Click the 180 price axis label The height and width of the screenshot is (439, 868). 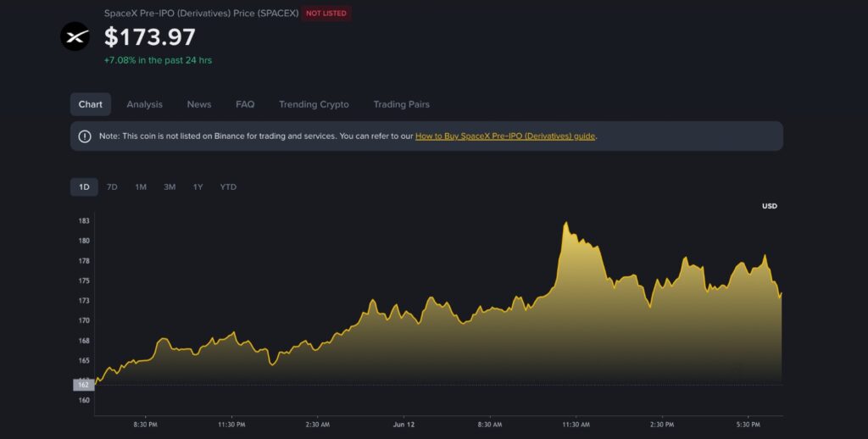point(84,241)
